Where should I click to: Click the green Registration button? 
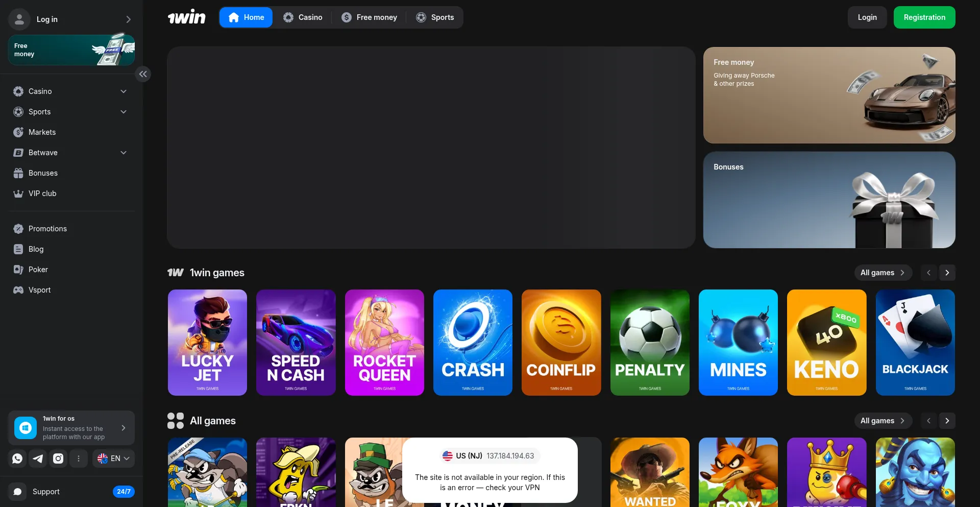pyautogui.click(x=924, y=17)
